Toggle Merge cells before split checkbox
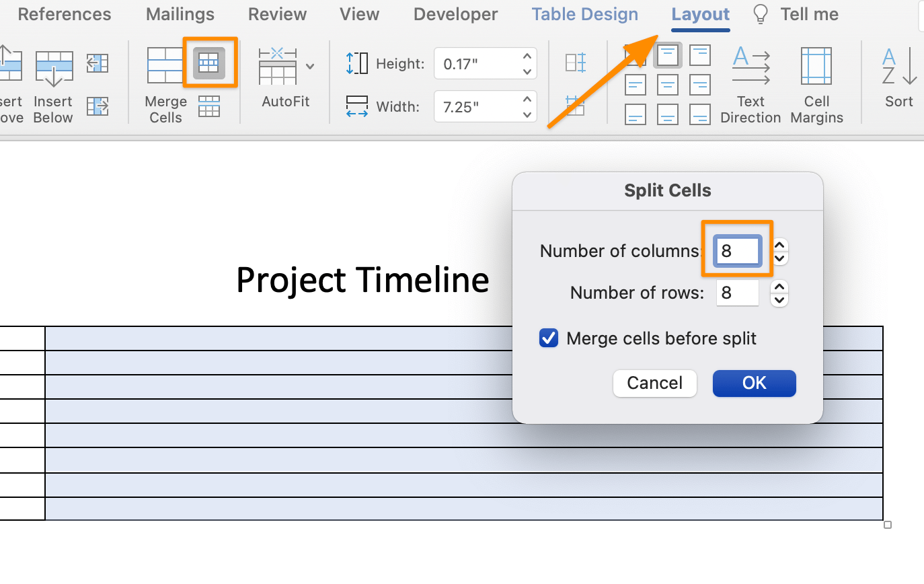Screen dimensions: 924x584 pyautogui.click(x=549, y=338)
